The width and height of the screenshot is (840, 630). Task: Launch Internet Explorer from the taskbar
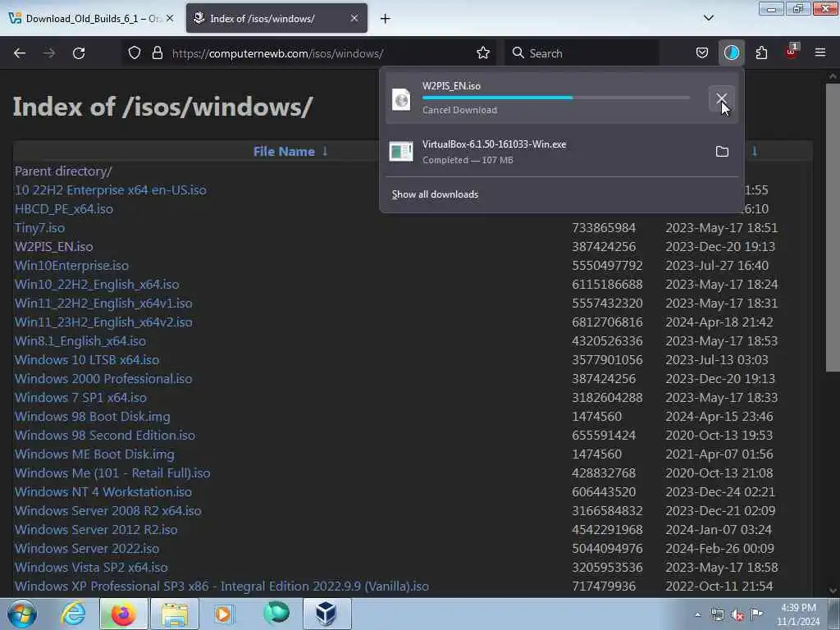click(73, 614)
